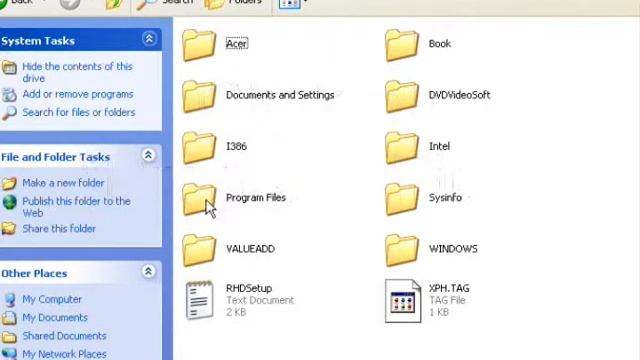Click Make a new folder link
Screen dimensions: 640x360
pyautogui.click(x=63, y=183)
